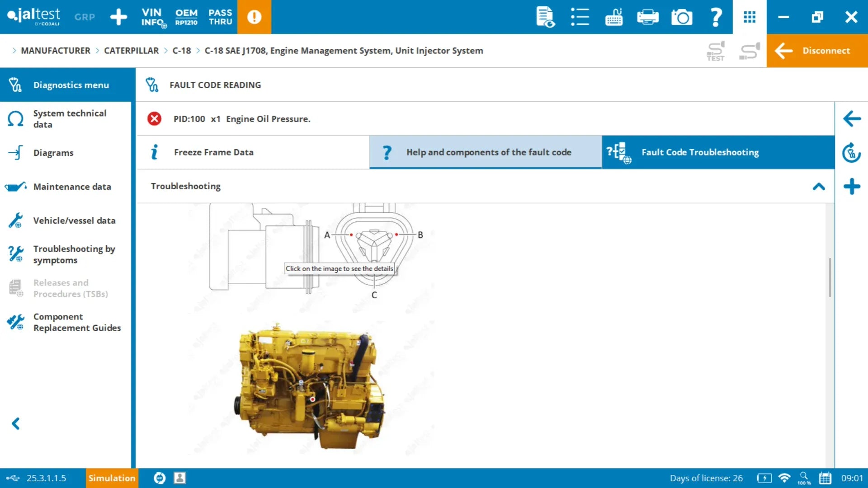Click Days of license: 26 text
The width and height of the screenshot is (868, 488).
[706, 478]
